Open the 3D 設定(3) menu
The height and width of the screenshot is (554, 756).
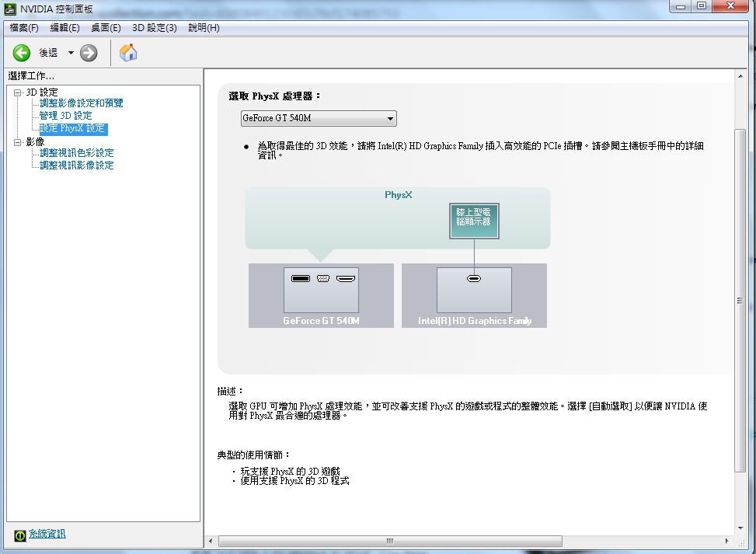click(155, 28)
